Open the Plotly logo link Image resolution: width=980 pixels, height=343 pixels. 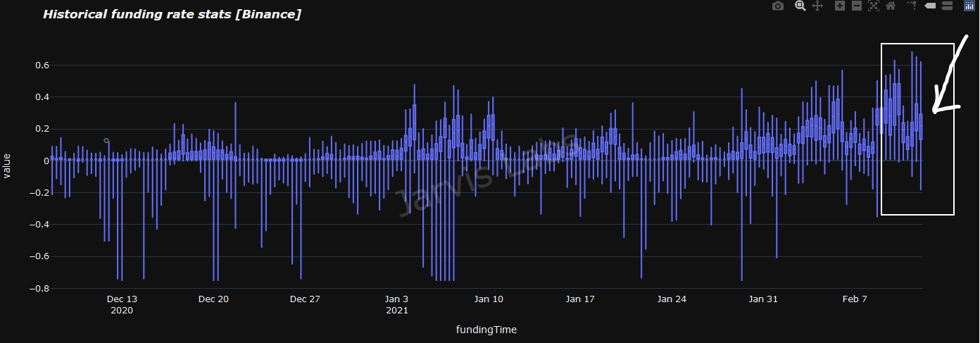pos(969,6)
